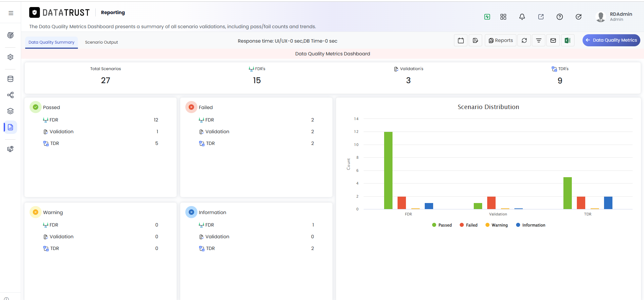Open the calendar date picker icon
Viewport: 644px width, 300px height.
[461, 40]
